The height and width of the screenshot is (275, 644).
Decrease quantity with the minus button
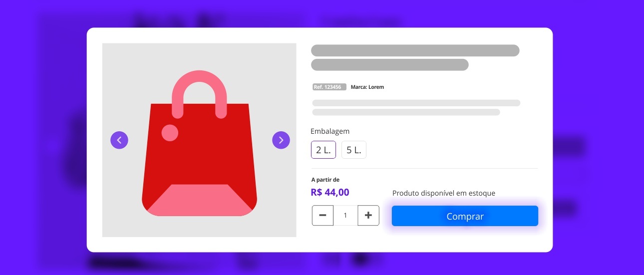click(x=322, y=216)
